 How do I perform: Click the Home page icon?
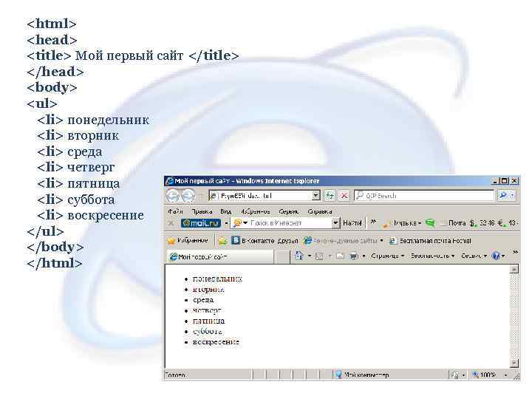299,256
